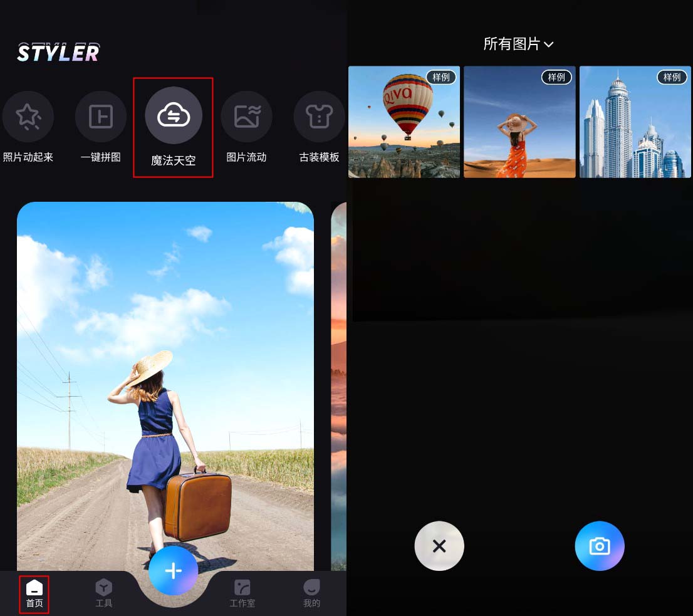Expand the 所有图片 album dropdown
The width and height of the screenshot is (693, 616).
(x=519, y=44)
